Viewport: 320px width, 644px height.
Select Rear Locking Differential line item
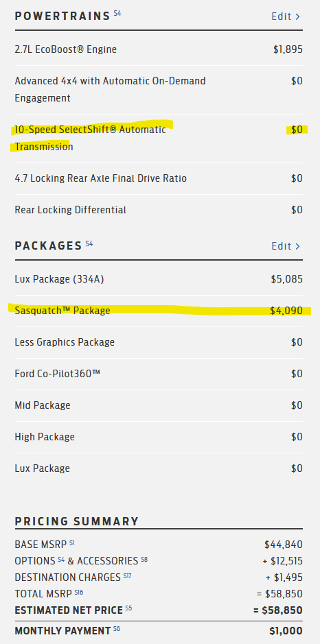(x=159, y=210)
